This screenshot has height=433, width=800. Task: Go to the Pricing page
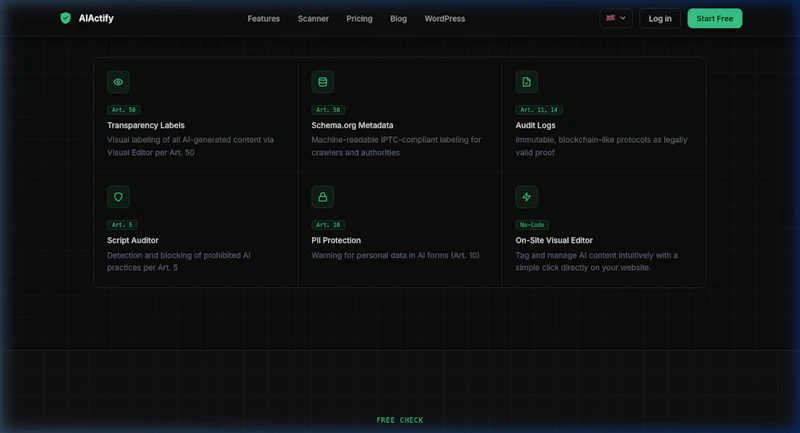click(359, 19)
